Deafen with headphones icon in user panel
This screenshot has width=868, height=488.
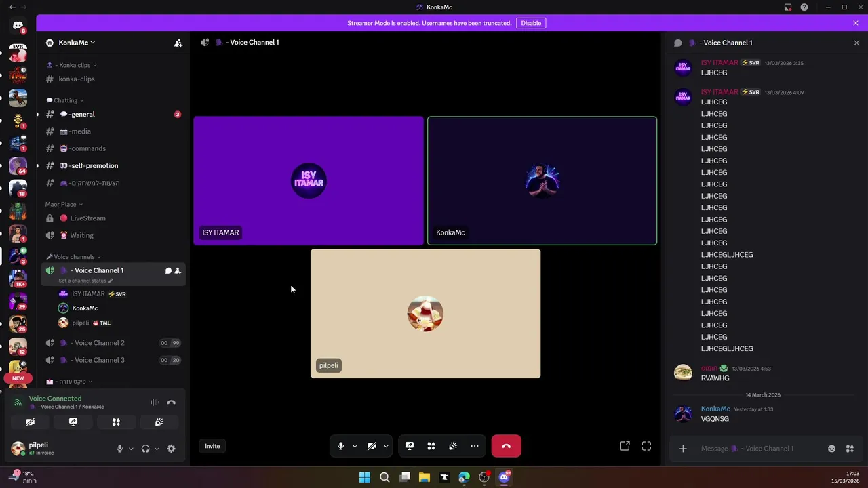(145, 449)
